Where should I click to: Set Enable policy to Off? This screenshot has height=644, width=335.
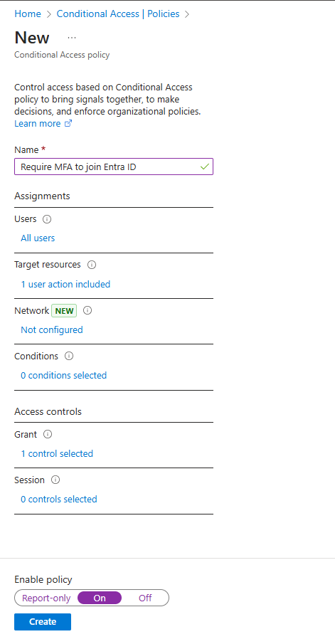[x=145, y=598]
